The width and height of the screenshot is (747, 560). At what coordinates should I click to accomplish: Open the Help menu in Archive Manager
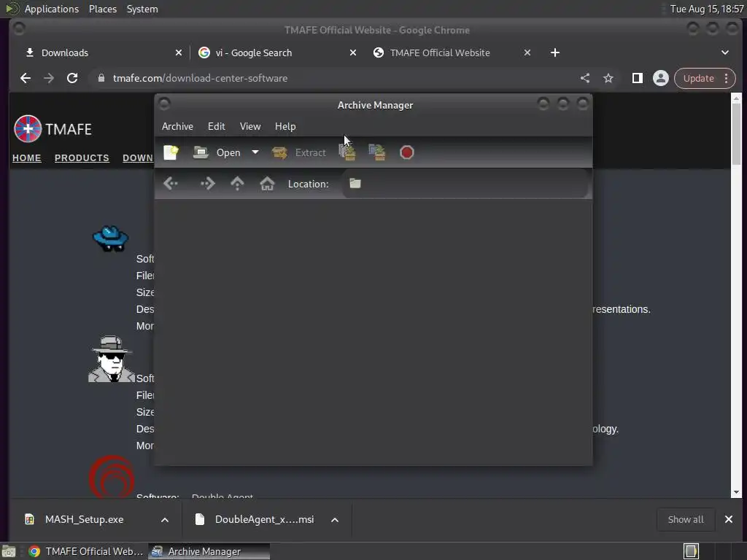point(285,126)
